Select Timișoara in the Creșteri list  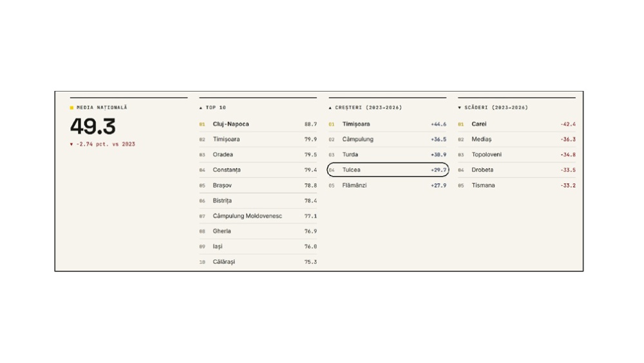(x=387, y=124)
